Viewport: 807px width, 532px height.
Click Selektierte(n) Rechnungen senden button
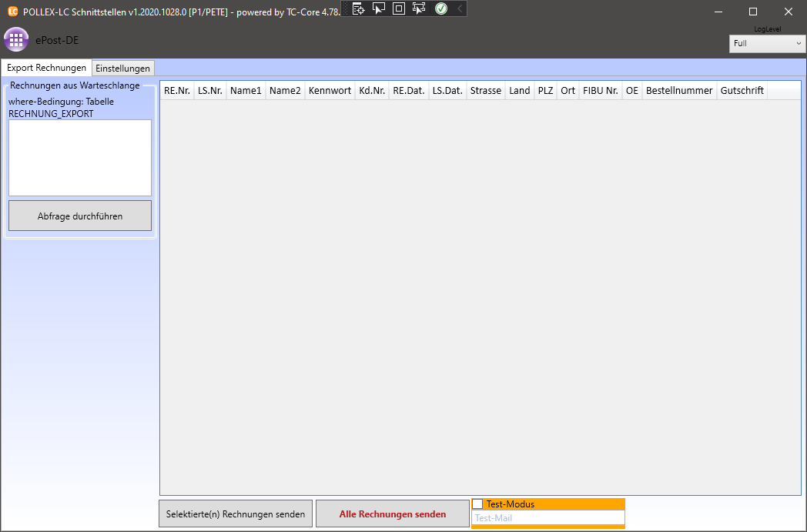point(236,514)
